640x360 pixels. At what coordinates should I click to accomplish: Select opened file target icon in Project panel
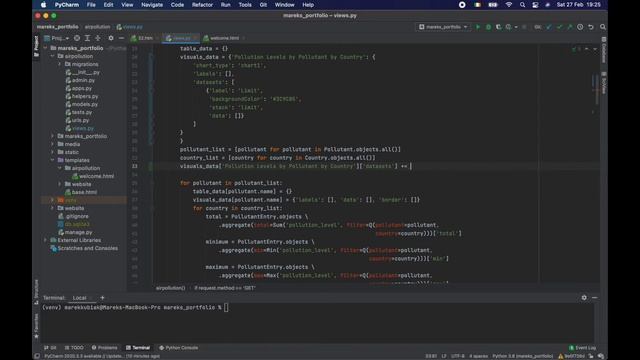tap(77, 38)
